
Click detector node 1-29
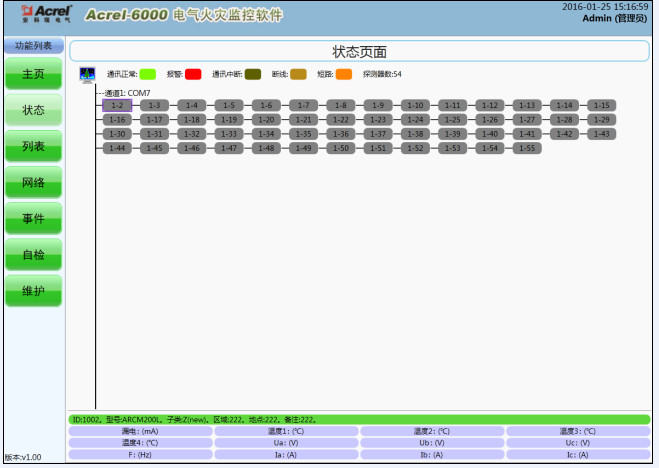pyautogui.click(x=600, y=119)
